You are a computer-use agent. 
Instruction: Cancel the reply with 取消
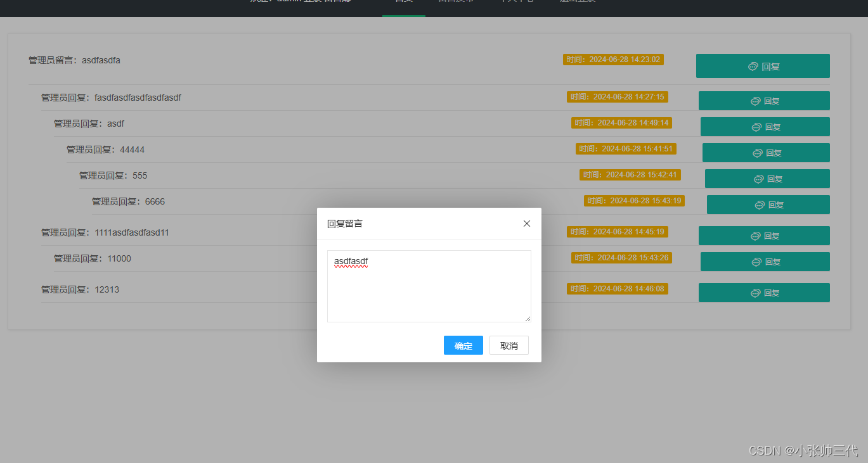click(509, 345)
